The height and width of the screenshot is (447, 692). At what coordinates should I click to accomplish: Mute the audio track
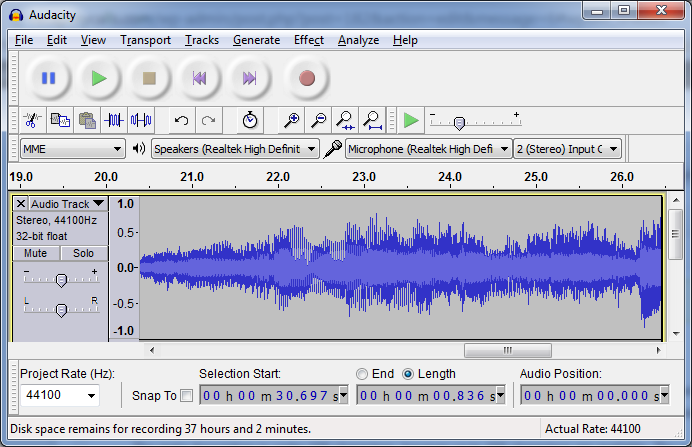pyautogui.click(x=35, y=253)
